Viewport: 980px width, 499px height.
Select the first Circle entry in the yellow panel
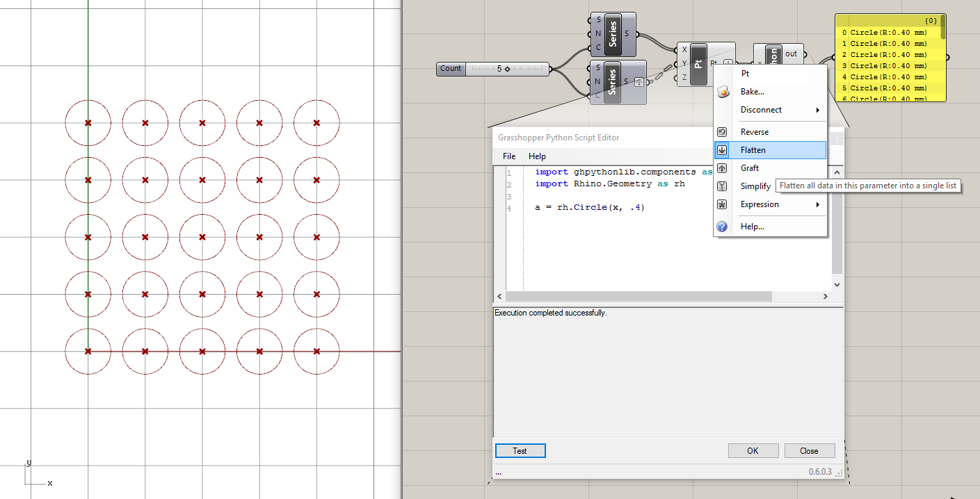coord(888,32)
